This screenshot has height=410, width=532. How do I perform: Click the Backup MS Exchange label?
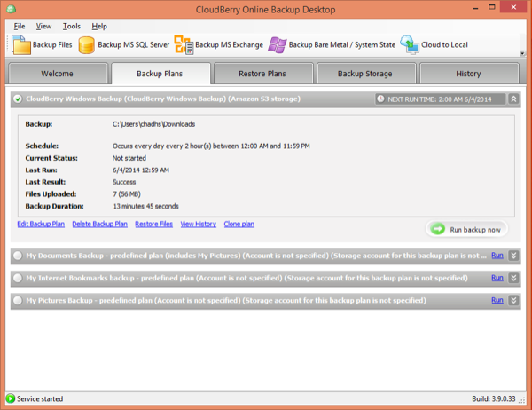[229, 45]
